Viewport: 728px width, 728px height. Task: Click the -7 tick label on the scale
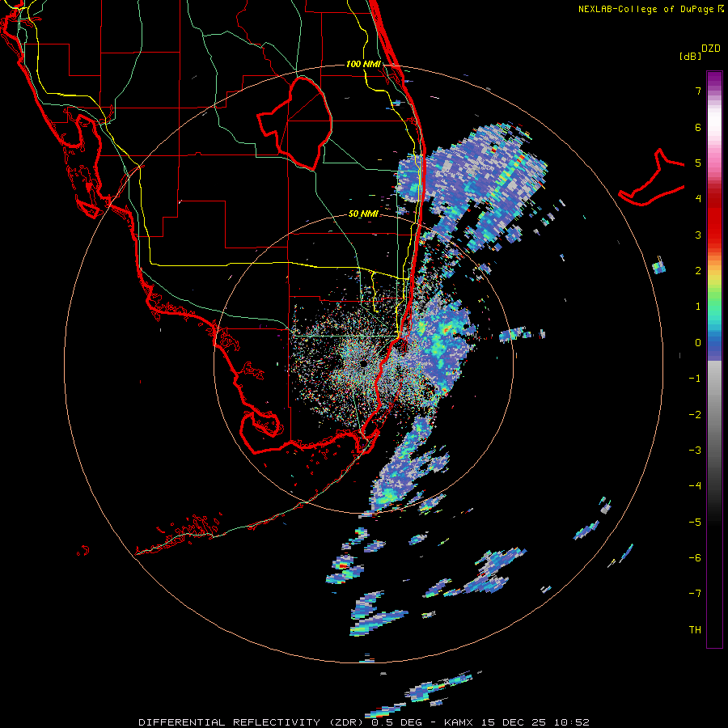(695, 594)
